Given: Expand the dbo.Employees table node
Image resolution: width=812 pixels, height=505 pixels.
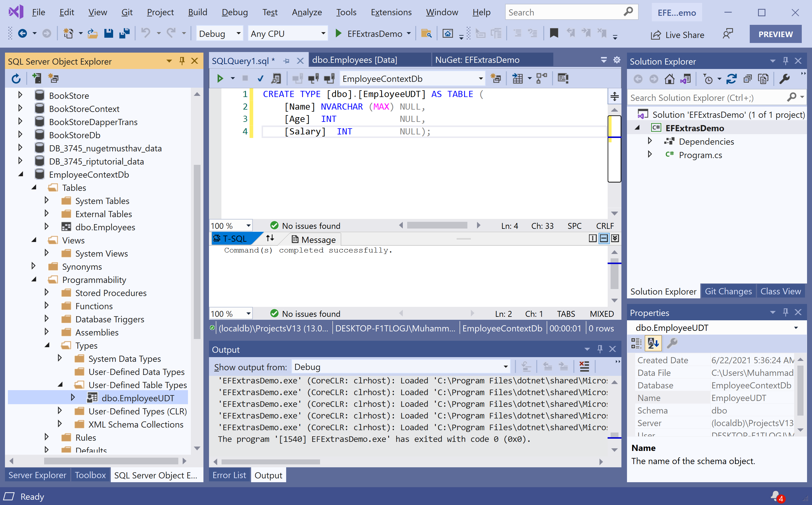Looking at the screenshot, I should click(x=46, y=227).
